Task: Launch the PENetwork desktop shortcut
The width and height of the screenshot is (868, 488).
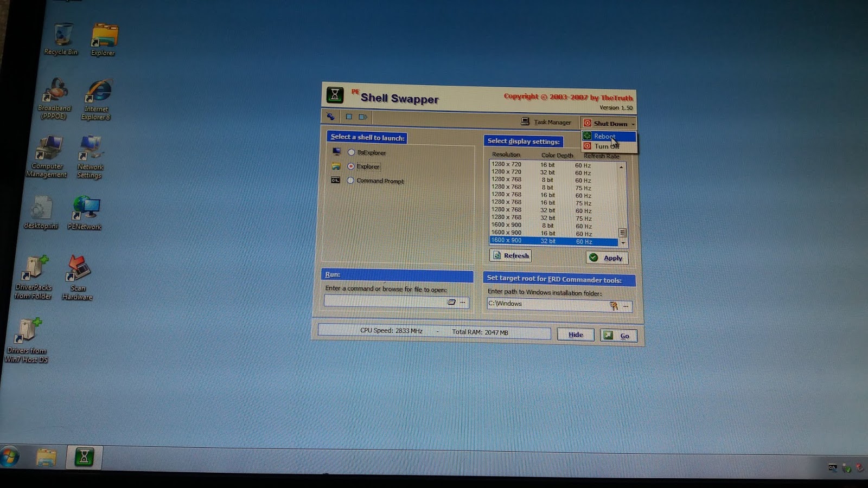Action: coord(85,213)
